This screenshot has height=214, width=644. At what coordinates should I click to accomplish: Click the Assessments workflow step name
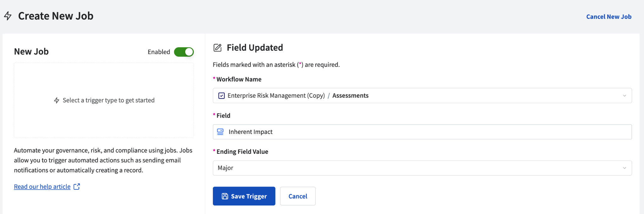[x=350, y=95]
